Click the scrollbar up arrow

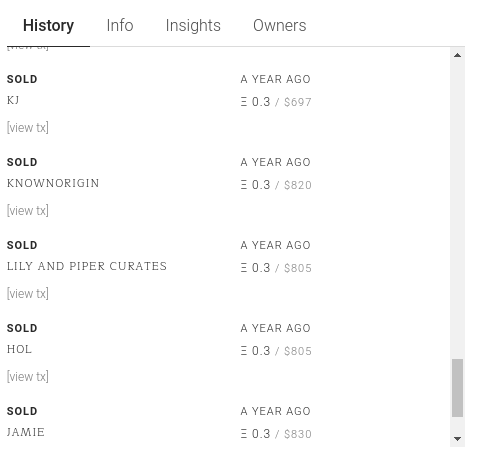457,55
